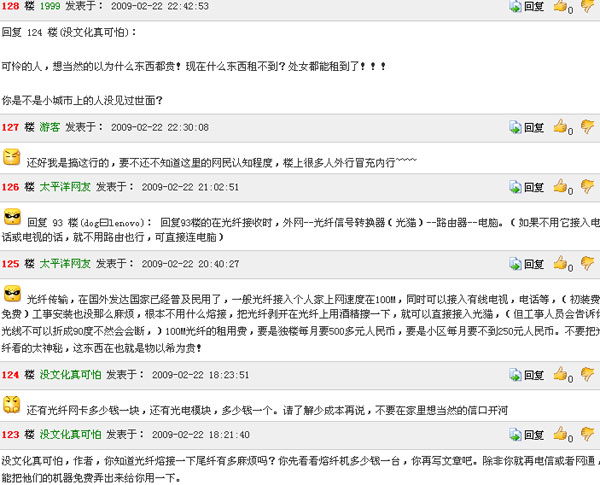Click comment text 还好我是搞这行的

[221, 163]
